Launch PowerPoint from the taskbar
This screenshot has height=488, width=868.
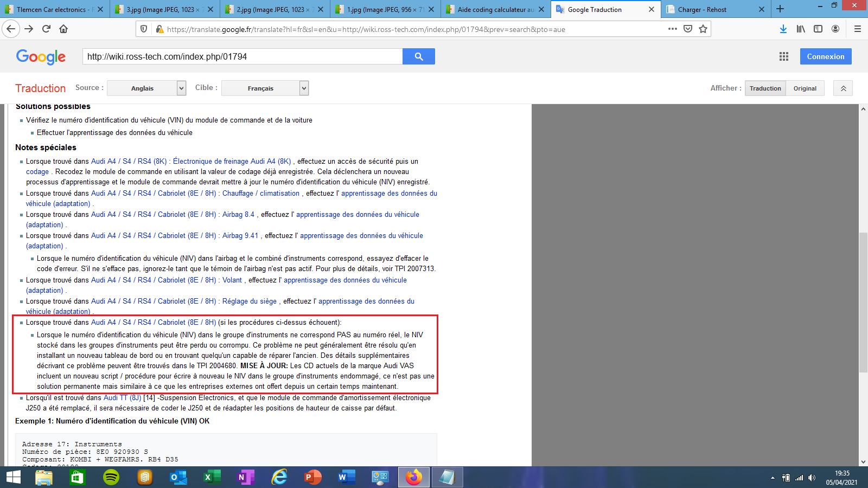click(x=313, y=477)
